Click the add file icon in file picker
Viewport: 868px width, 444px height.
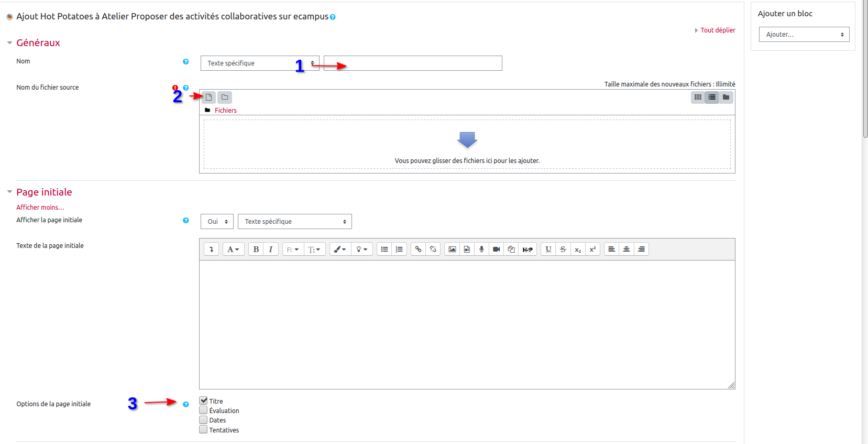click(x=208, y=98)
